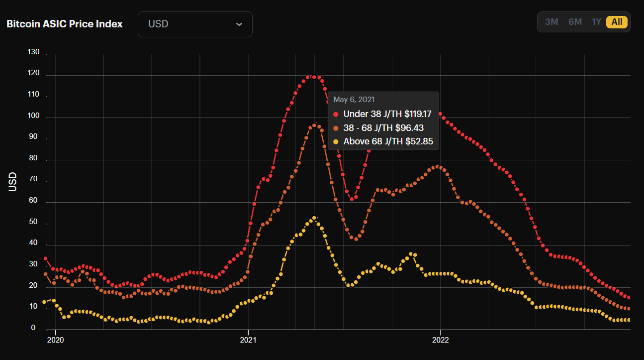
Task: Click the 60 y-axis label
Action: click(x=33, y=200)
